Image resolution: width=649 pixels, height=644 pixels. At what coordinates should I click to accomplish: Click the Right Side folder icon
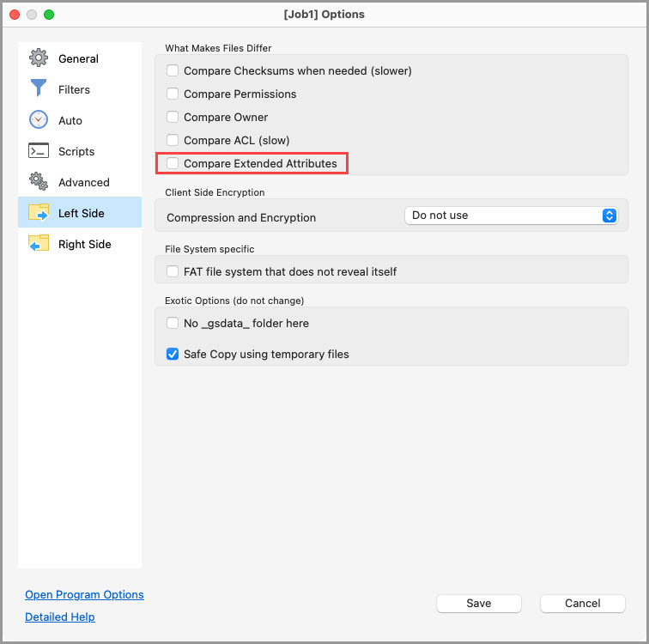pos(39,244)
